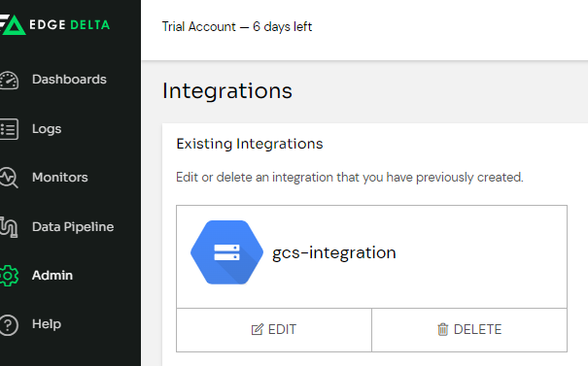This screenshot has height=366, width=588.
Task: Click the Edge Delta logo
Action: pyautogui.click(x=54, y=24)
